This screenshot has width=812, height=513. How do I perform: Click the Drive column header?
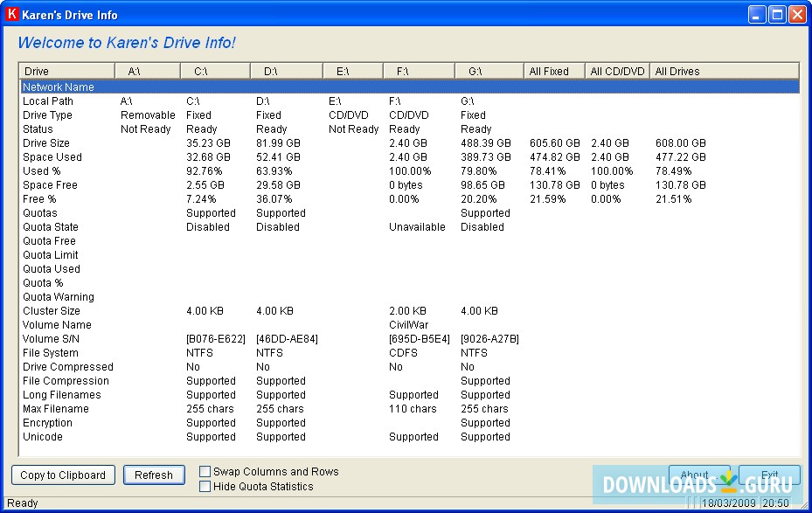[x=66, y=71]
